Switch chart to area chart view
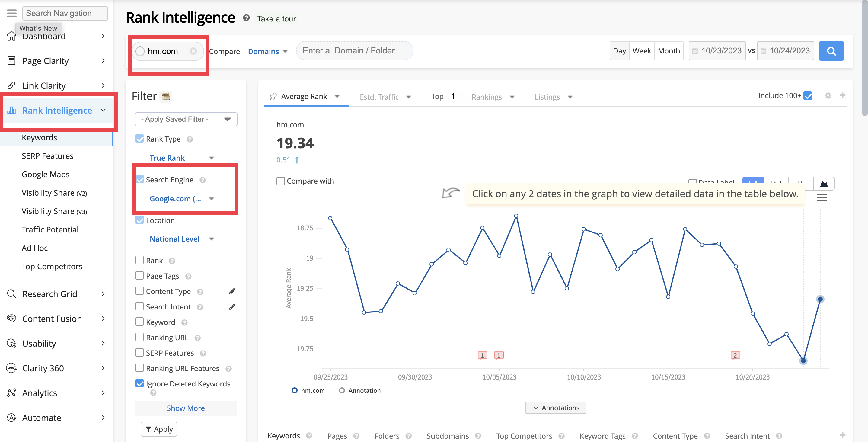The image size is (868, 442). (x=823, y=183)
